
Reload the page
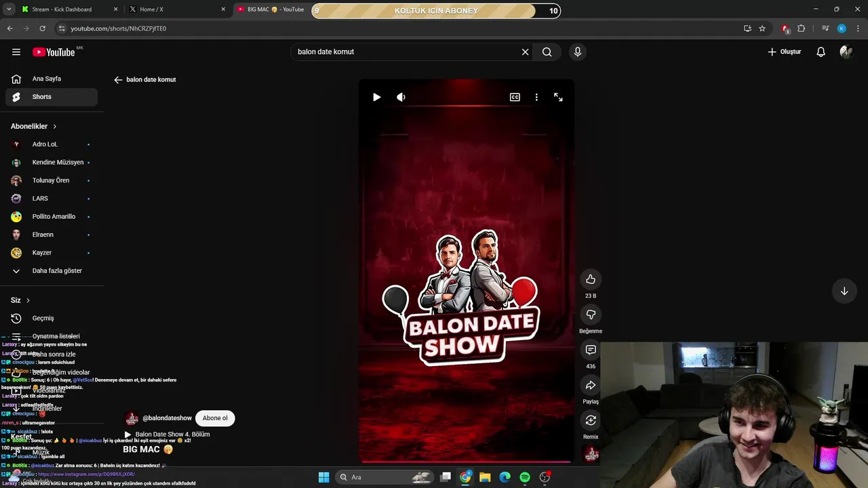[x=42, y=28]
